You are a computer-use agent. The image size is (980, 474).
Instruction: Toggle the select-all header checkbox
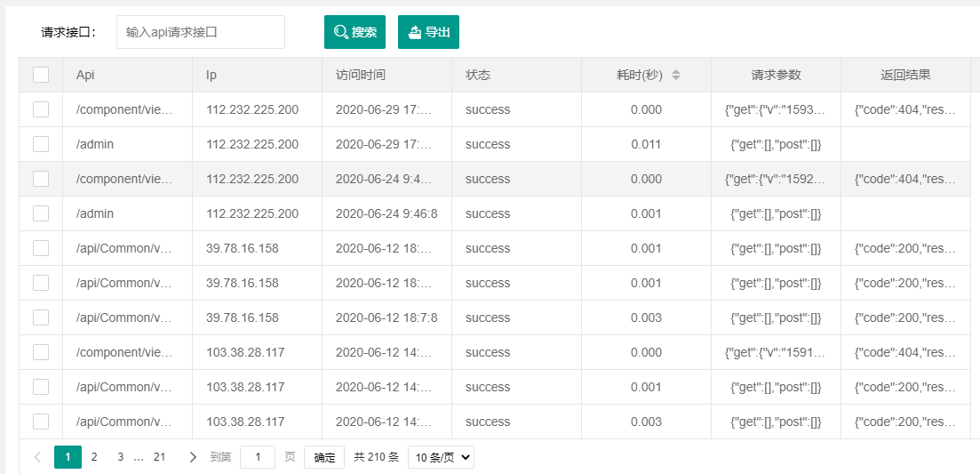click(41, 75)
